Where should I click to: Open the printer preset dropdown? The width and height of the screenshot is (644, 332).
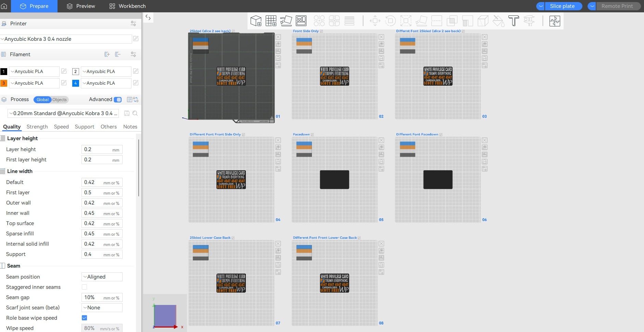coord(66,39)
